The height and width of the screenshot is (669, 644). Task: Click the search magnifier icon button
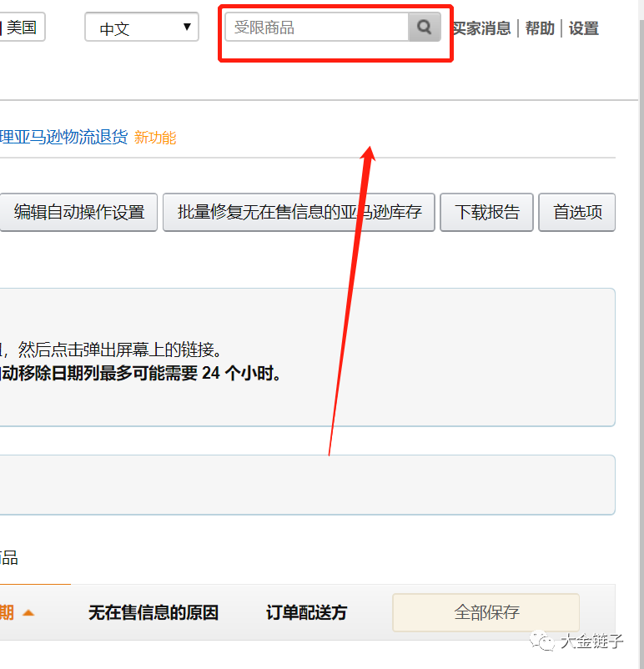tap(425, 27)
